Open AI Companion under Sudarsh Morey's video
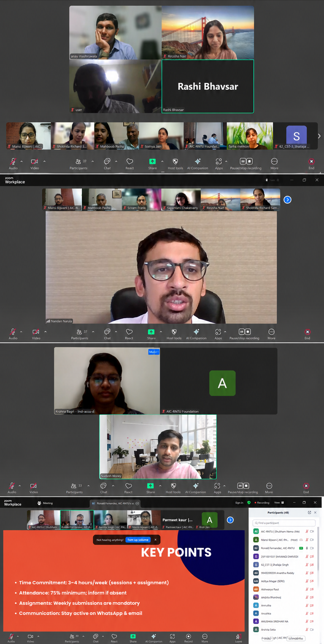The height and width of the screenshot is (644, 324). coord(195,488)
